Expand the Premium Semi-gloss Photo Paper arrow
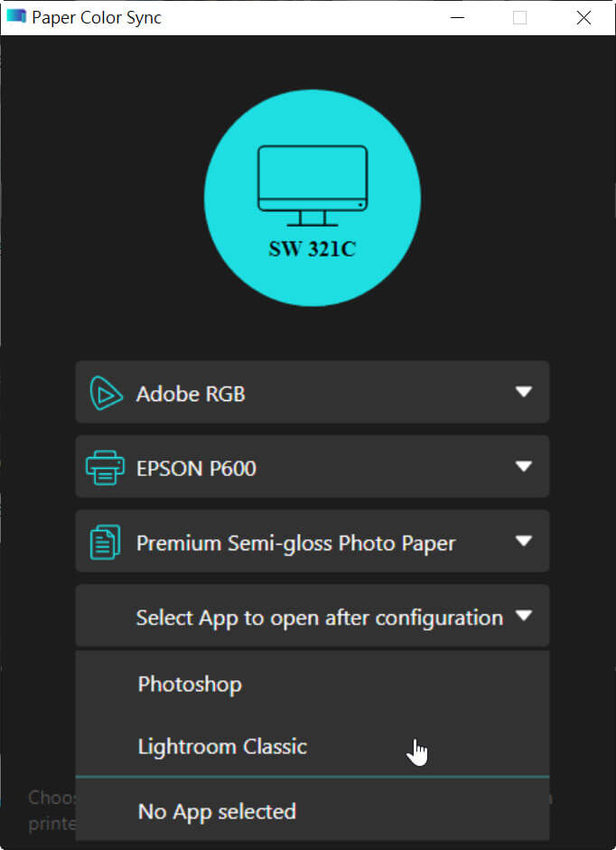Viewport: 616px width, 850px height. pyautogui.click(x=523, y=540)
